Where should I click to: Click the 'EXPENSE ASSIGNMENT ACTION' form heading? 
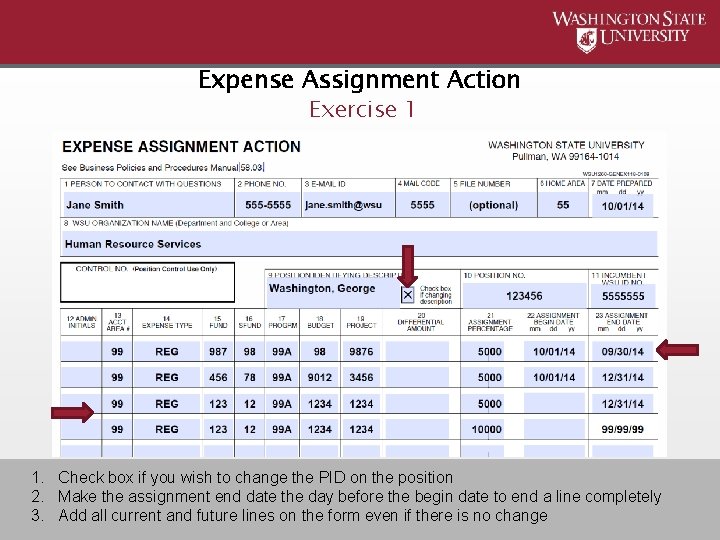[x=181, y=146]
